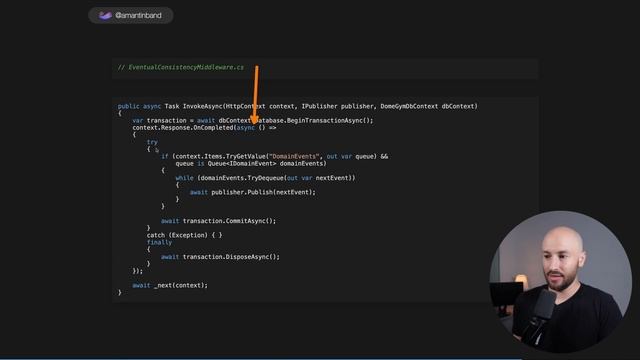Click the video progress bar at the bottom
Image resolution: width=640 pixels, height=360 pixels.
[x=320, y=359]
